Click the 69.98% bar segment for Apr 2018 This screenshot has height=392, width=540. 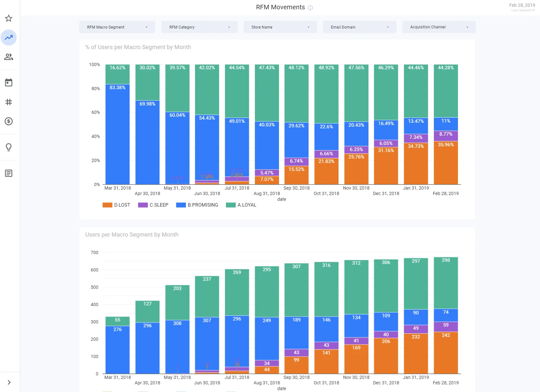pos(147,142)
